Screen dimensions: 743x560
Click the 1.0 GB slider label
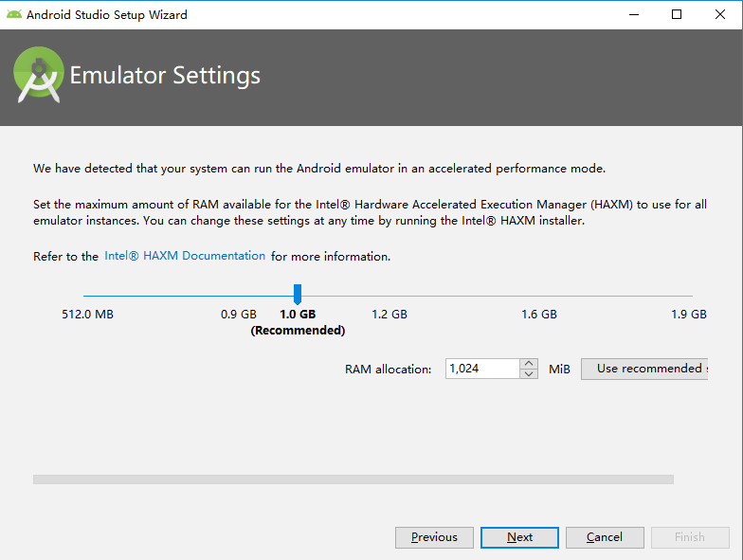point(298,315)
